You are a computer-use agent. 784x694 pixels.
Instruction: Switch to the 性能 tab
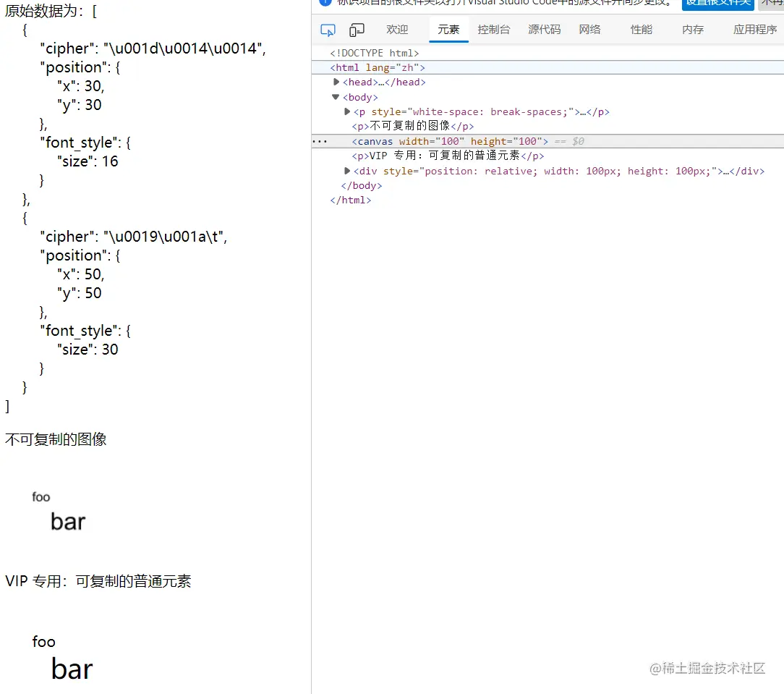641,30
